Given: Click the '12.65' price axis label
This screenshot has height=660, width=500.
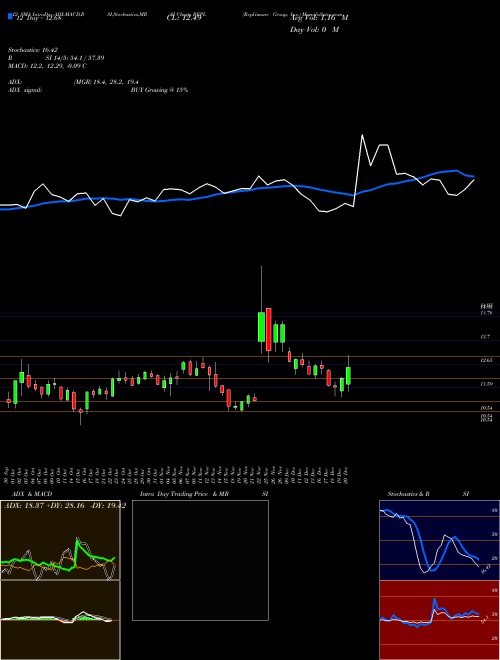Looking at the screenshot, I should [x=486, y=360].
